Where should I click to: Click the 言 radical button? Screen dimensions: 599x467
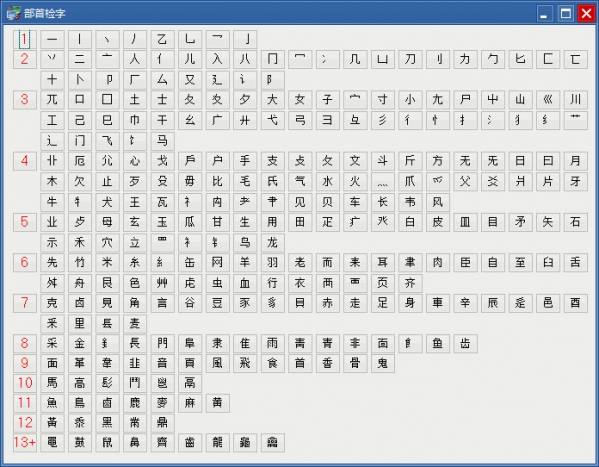point(162,303)
